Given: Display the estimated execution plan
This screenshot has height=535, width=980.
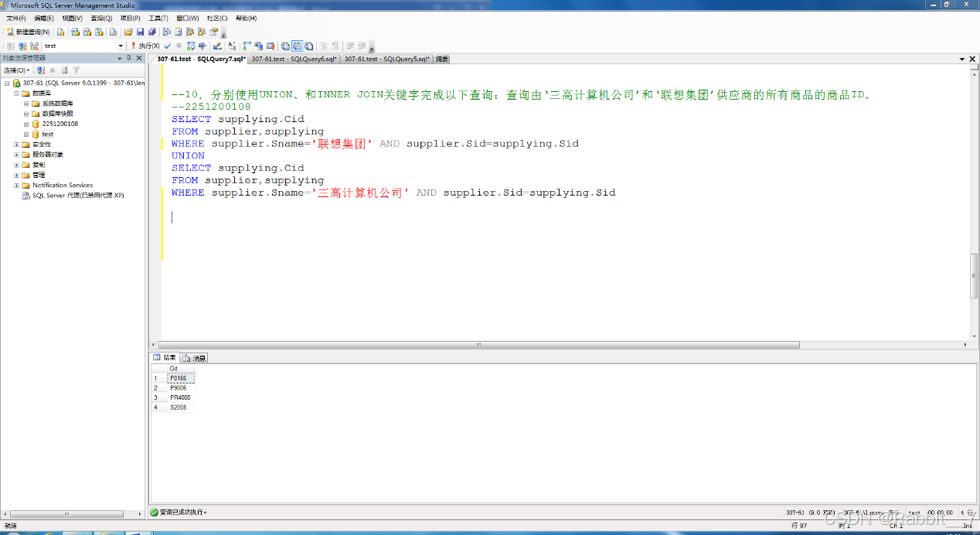Looking at the screenshot, I should click(x=191, y=46).
